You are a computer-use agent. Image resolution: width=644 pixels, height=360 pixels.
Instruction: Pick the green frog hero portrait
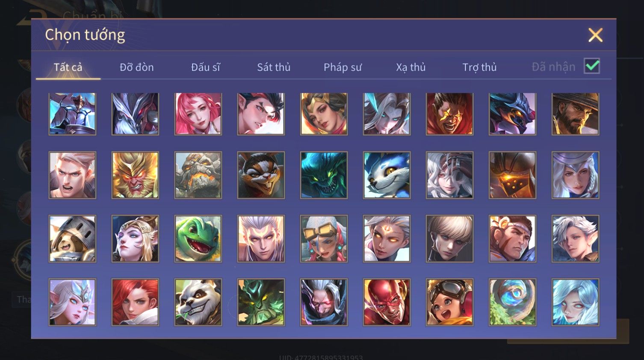(x=198, y=238)
